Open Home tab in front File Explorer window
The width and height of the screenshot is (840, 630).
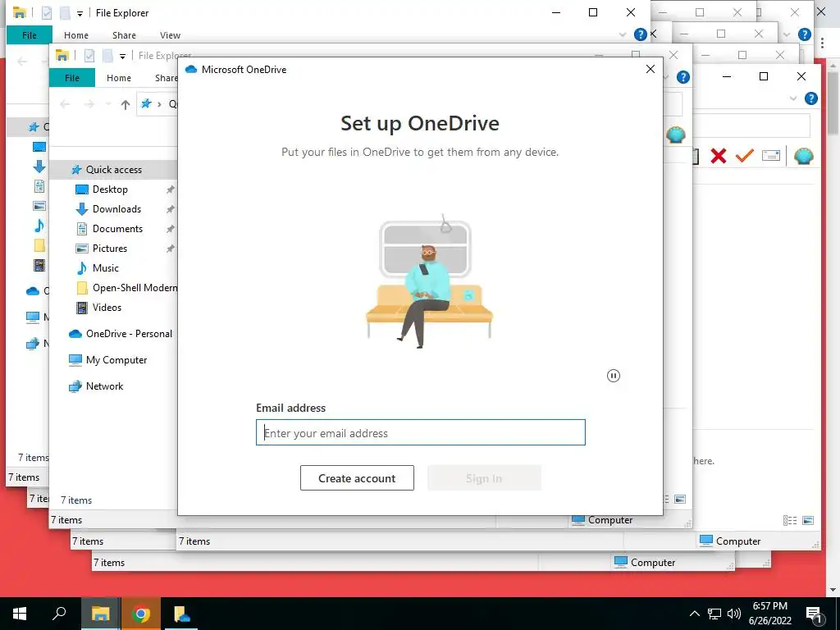coord(119,78)
